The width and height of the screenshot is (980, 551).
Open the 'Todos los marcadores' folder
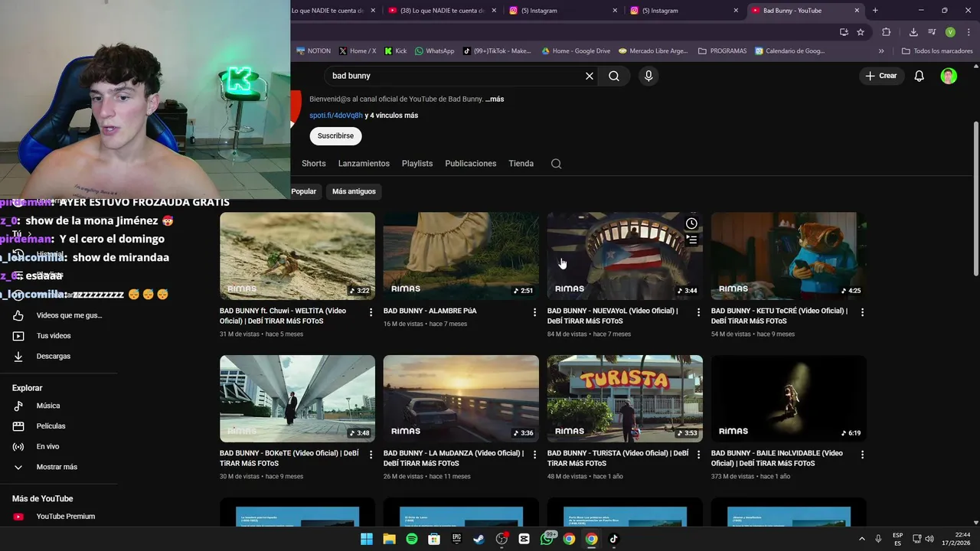[937, 51]
